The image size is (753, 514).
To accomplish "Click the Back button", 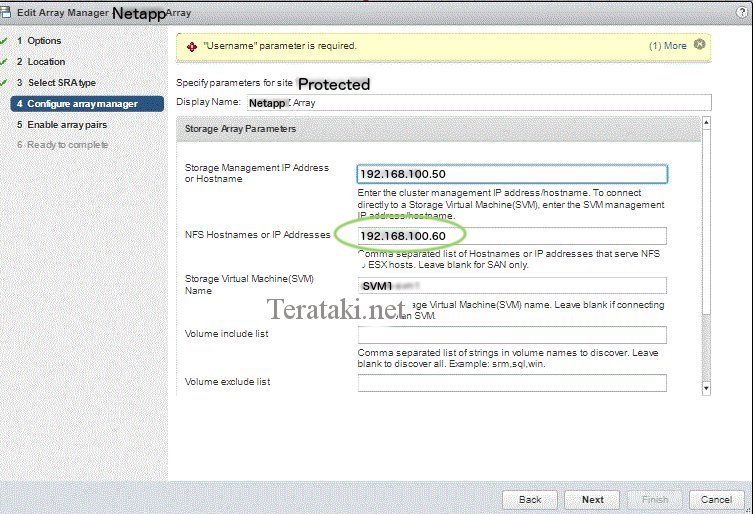I will 530,500.
